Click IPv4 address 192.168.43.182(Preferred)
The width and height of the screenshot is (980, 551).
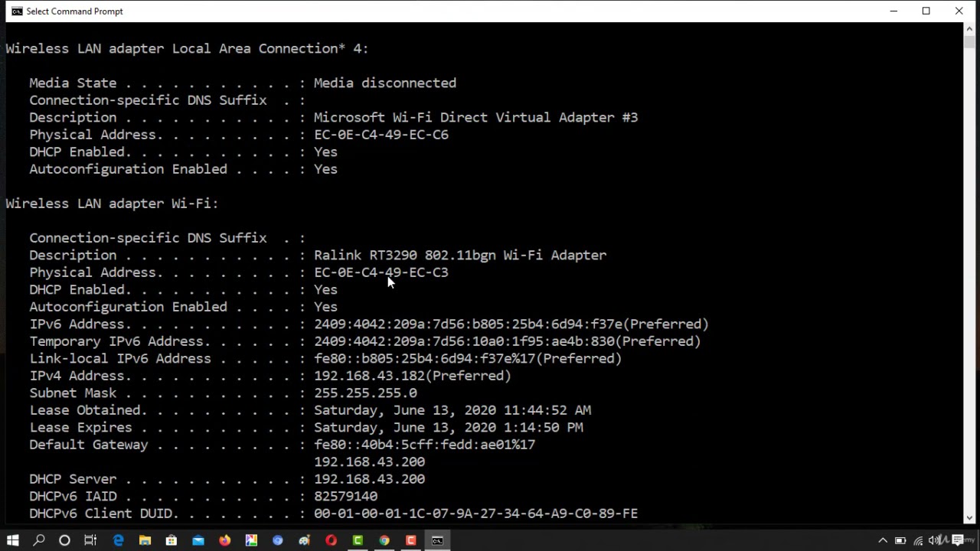pyautogui.click(x=413, y=376)
